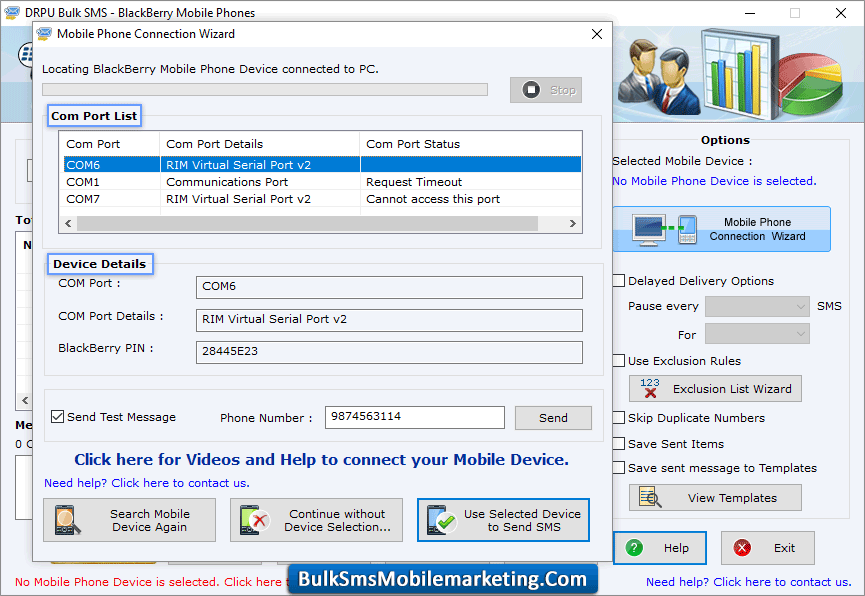
Task: Click right arrow of Com Port List scrollbar
Action: 573,224
